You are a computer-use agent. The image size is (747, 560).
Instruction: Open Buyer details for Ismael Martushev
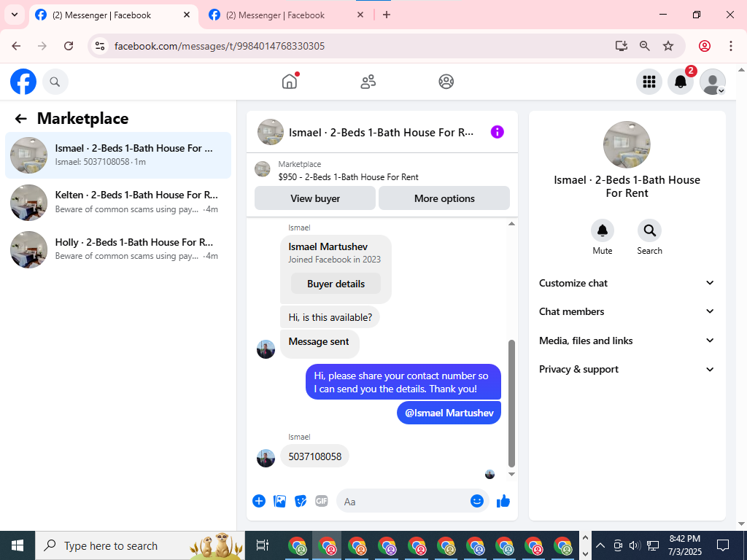[x=336, y=284]
